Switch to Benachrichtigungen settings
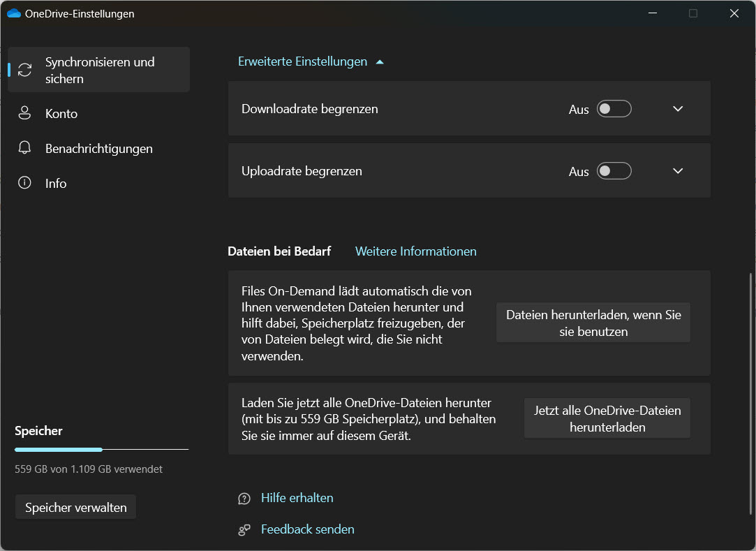Viewport: 756px width, 551px height. tap(98, 148)
